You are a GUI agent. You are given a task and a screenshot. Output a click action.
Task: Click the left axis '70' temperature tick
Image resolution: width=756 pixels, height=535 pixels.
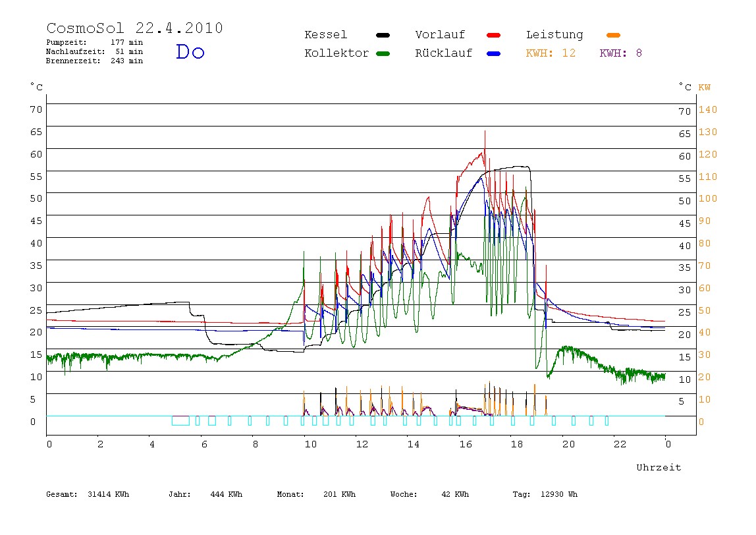tap(36, 109)
